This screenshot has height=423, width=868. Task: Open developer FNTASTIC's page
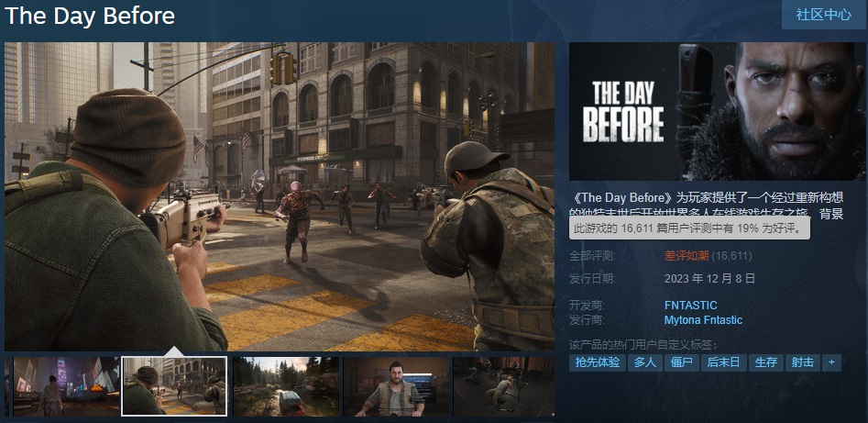tap(690, 305)
